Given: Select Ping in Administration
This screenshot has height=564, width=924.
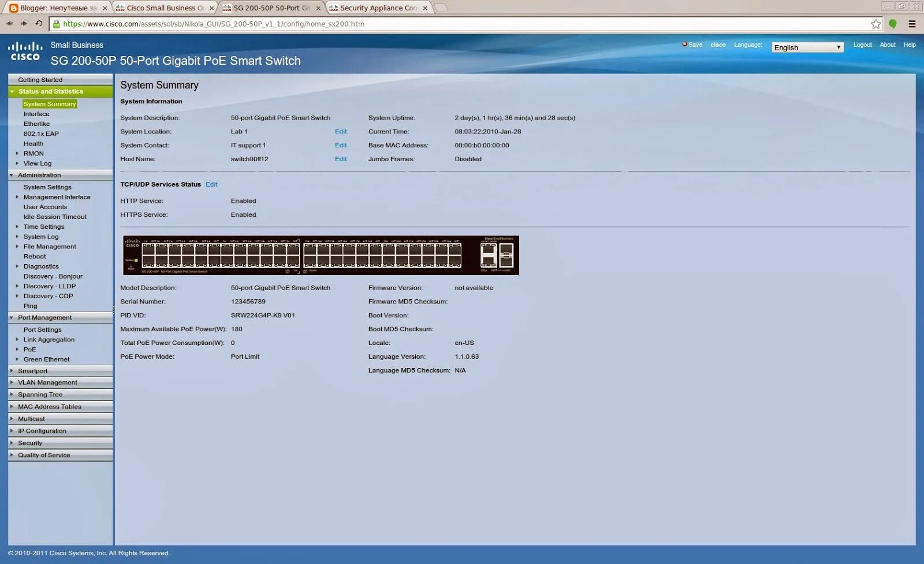Looking at the screenshot, I should (30, 306).
